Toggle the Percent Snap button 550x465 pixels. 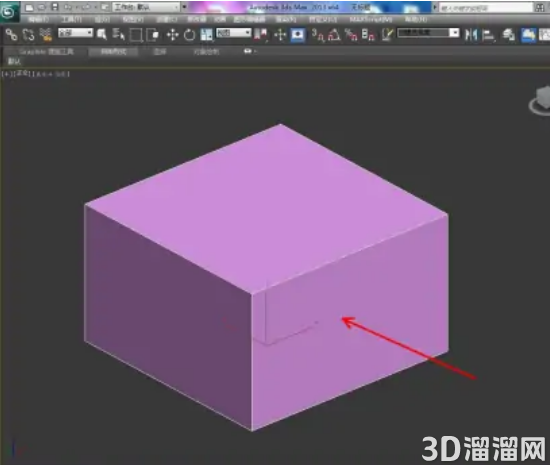click(x=351, y=35)
